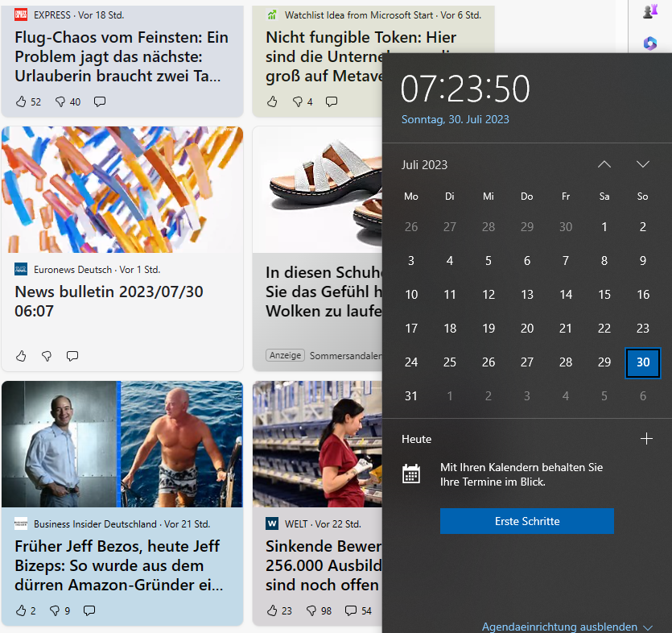Open comments on the News bulletin story

point(72,356)
